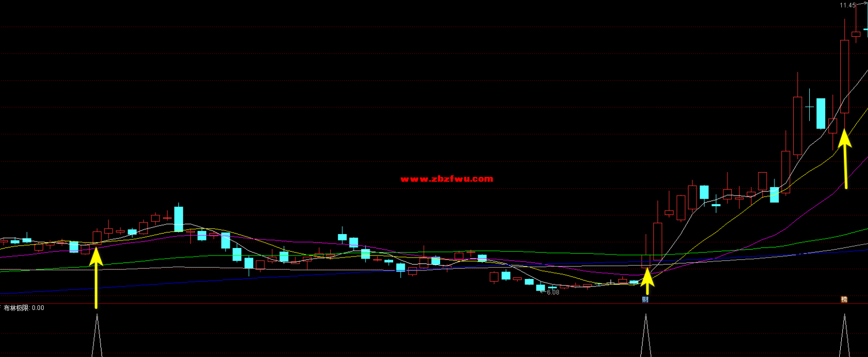The image size is (868, 357).
Task: Click the rightmost indicator spike in subchart
Action: click(x=844, y=337)
